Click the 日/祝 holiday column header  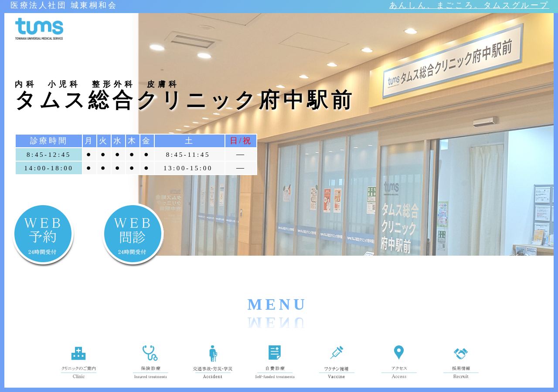(241, 141)
